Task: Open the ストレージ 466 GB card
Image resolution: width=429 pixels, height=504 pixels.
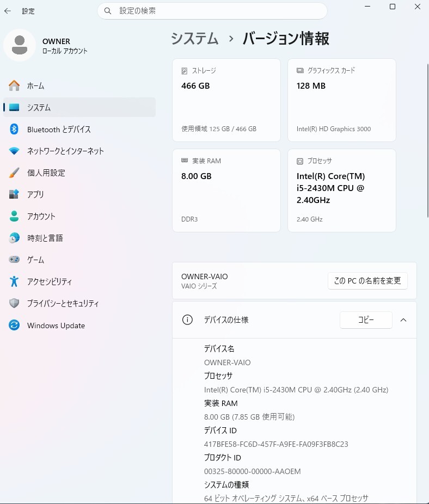Action: coord(226,100)
